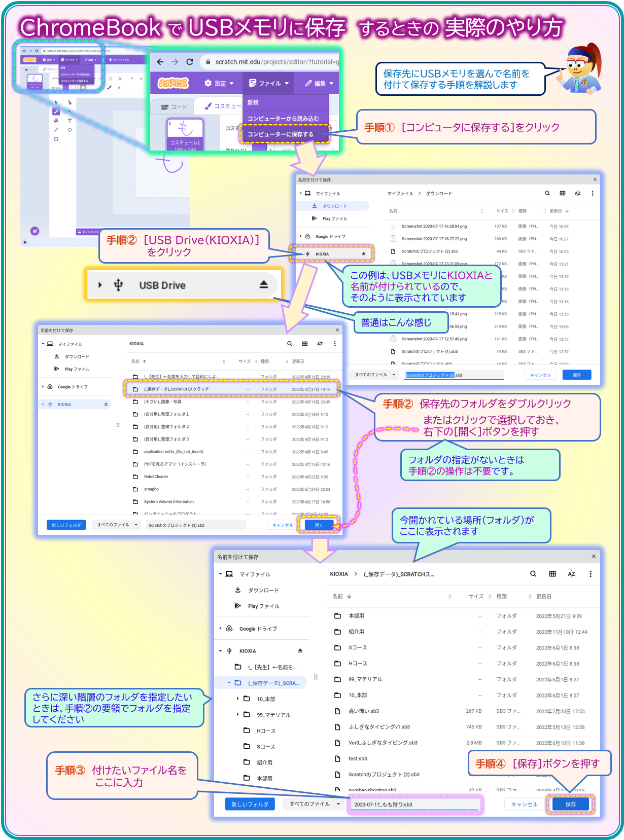This screenshot has width=624, height=840.
Task: Open the 編集 menu in zoomed Scratch editor
Action: 319,83
